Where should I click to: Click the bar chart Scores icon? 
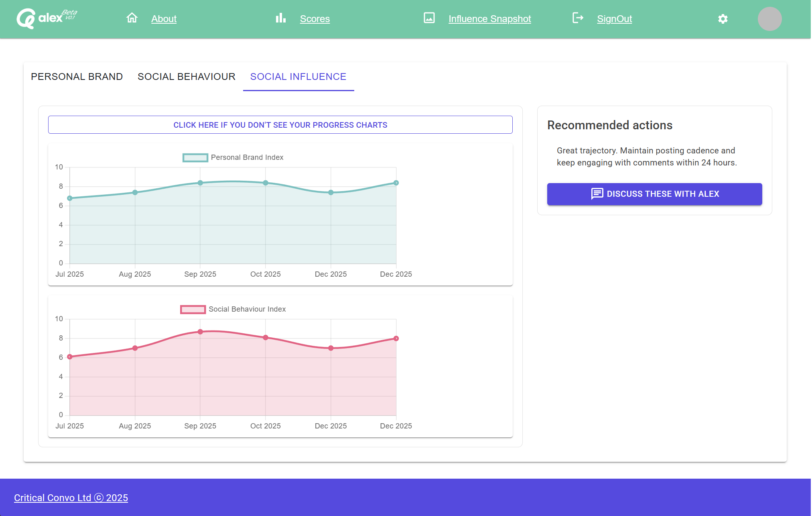click(281, 18)
